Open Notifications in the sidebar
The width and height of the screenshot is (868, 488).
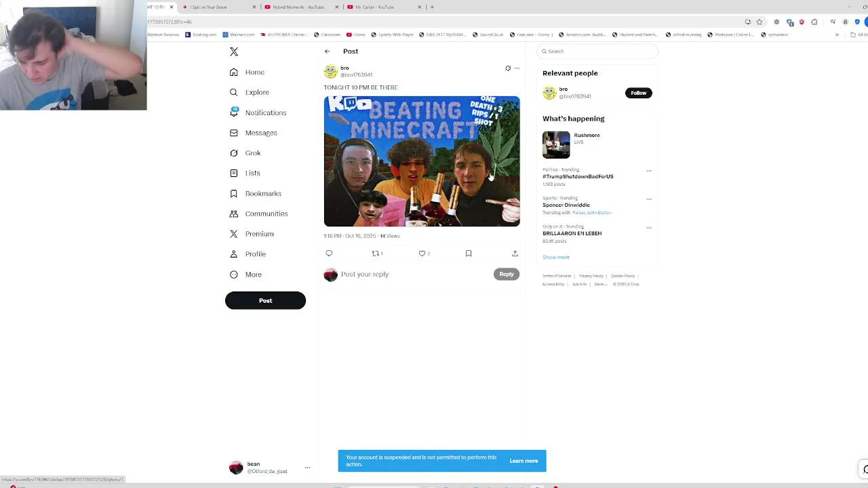(258, 113)
